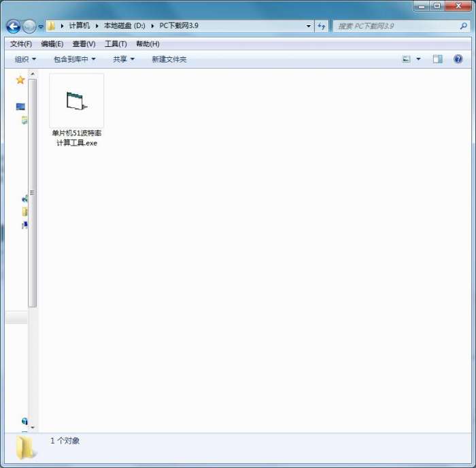Expand the arrow after 计算机 in path
The width and height of the screenshot is (476, 468).
click(x=97, y=26)
